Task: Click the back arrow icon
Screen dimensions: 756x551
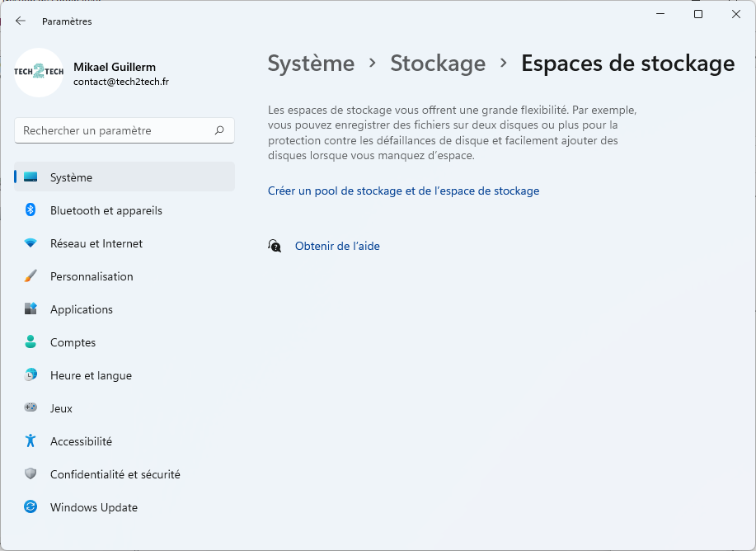Action: pos(21,21)
